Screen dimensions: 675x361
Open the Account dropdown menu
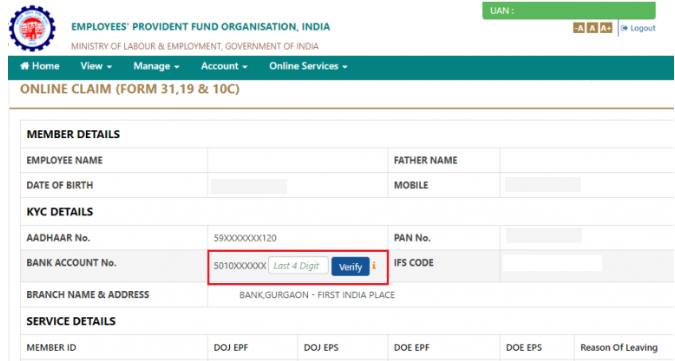tap(224, 66)
